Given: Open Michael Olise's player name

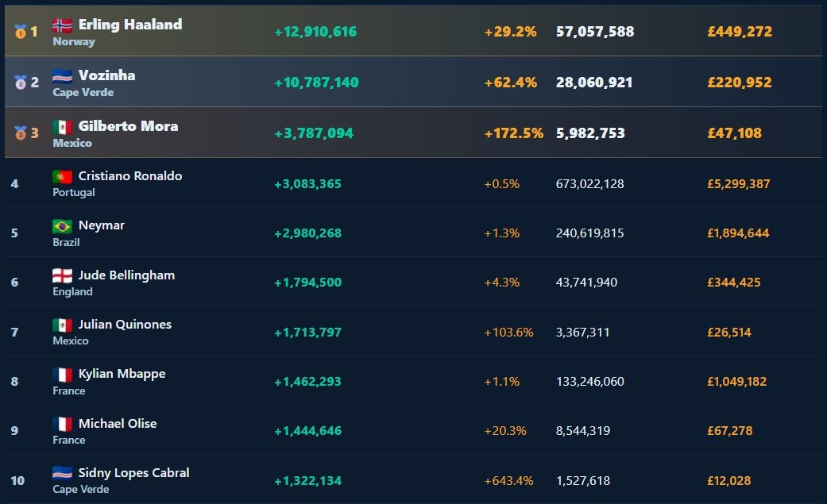Looking at the screenshot, I should tap(118, 423).
